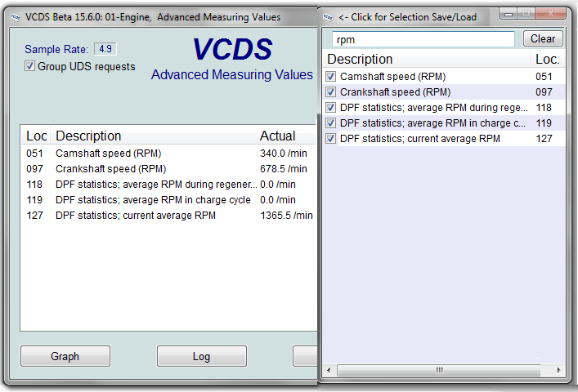Click the VCDS app icon in main title bar
Screen dimensions: 578x392
click(x=16, y=17)
